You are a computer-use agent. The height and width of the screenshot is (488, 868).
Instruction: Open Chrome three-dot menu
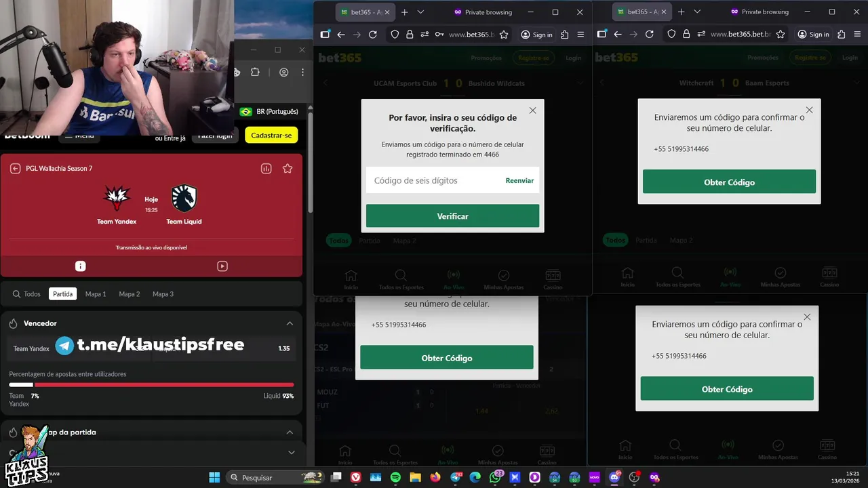302,73
